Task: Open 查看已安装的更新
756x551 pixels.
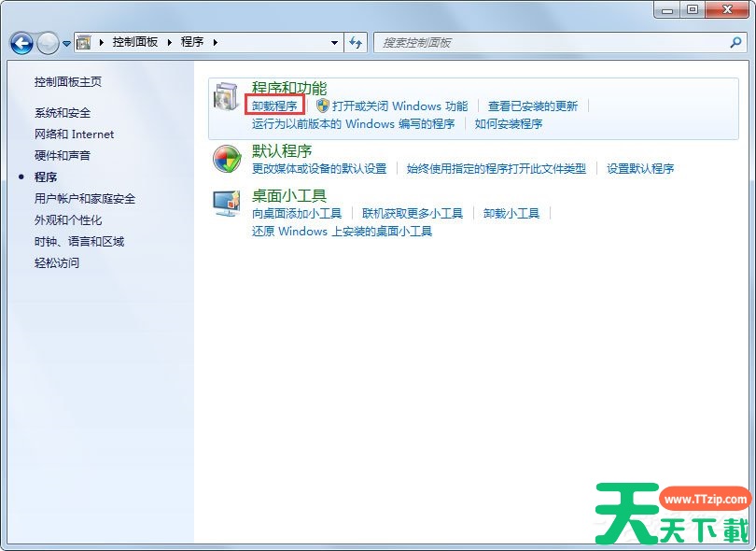Action: (533, 106)
